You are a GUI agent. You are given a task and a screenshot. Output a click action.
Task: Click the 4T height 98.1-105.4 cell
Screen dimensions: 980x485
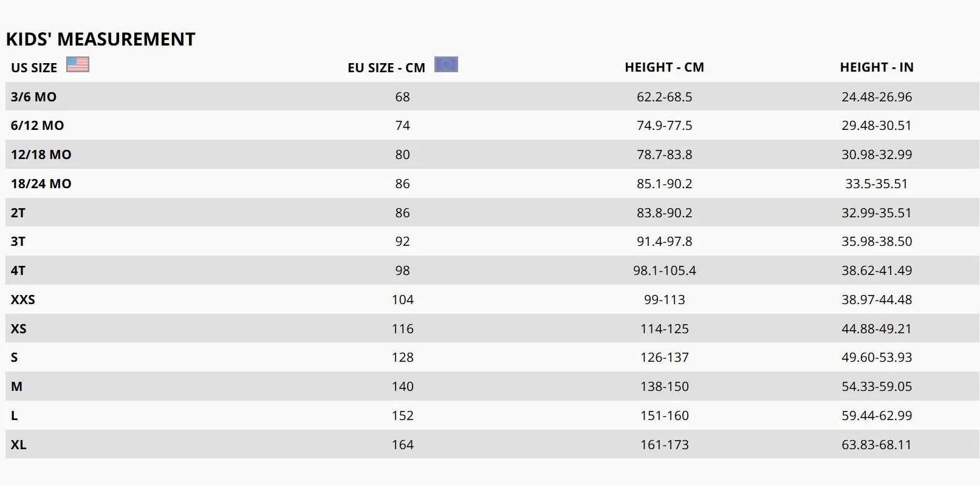coord(664,271)
